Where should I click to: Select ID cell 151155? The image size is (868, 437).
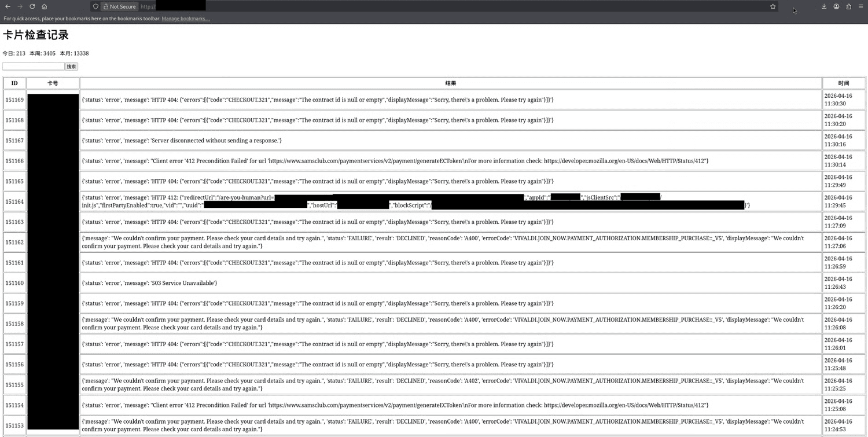coord(14,385)
